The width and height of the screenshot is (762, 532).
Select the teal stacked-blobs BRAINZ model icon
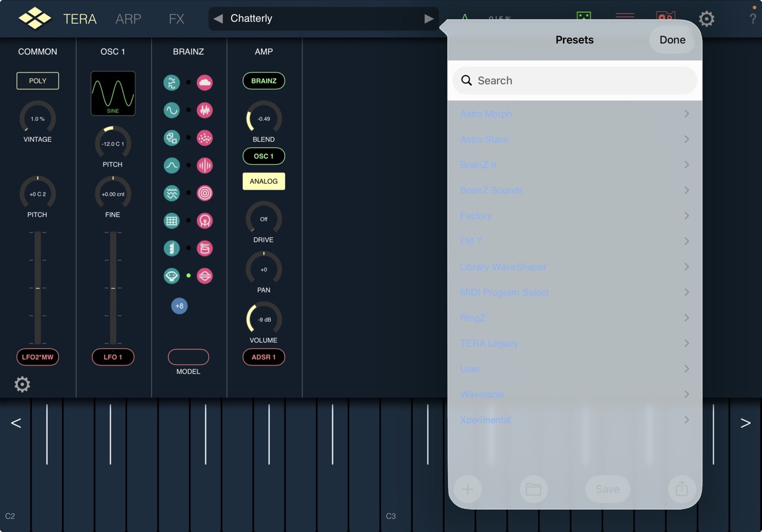(172, 248)
